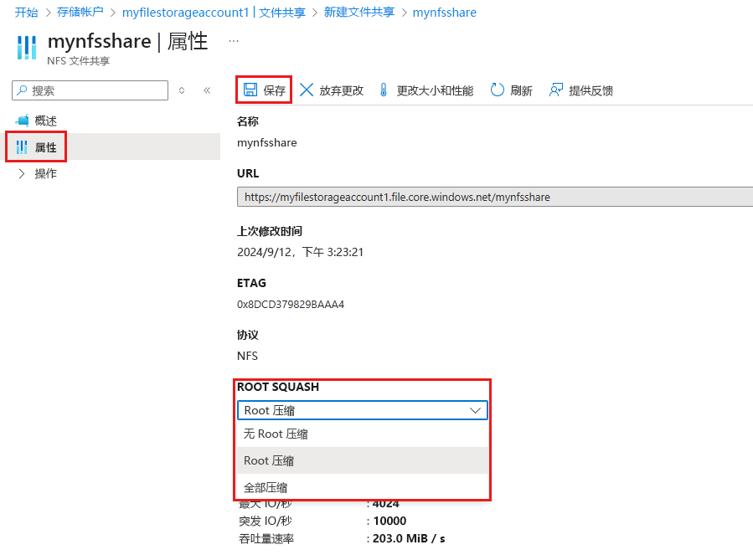Open the more options ellipsis
The height and width of the screenshot is (560, 753).
pyautogui.click(x=234, y=41)
